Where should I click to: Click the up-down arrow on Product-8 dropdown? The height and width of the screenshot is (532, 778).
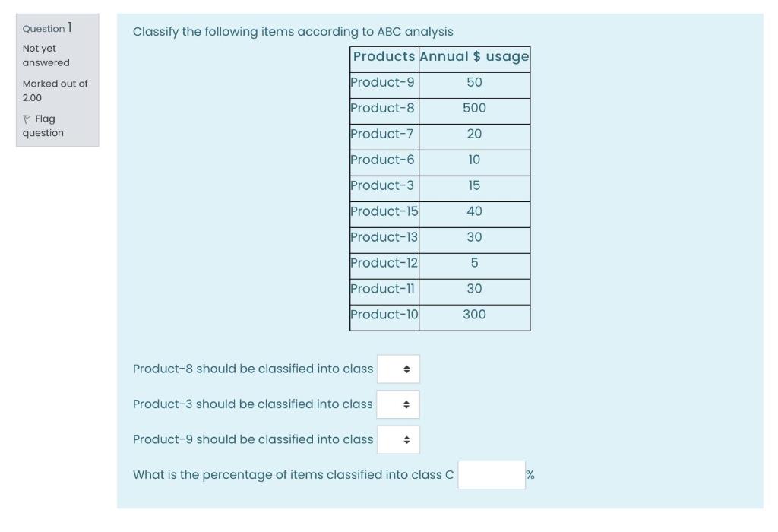click(407, 369)
